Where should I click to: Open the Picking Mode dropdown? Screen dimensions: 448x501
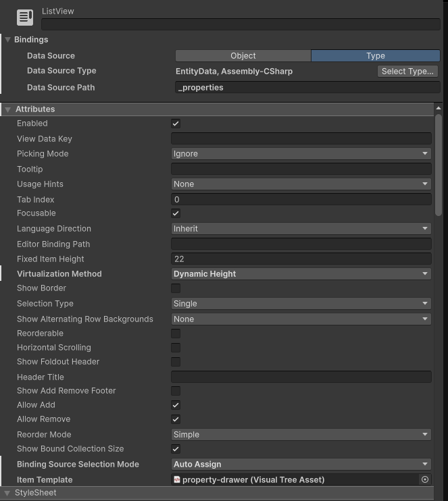tap(301, 154)
